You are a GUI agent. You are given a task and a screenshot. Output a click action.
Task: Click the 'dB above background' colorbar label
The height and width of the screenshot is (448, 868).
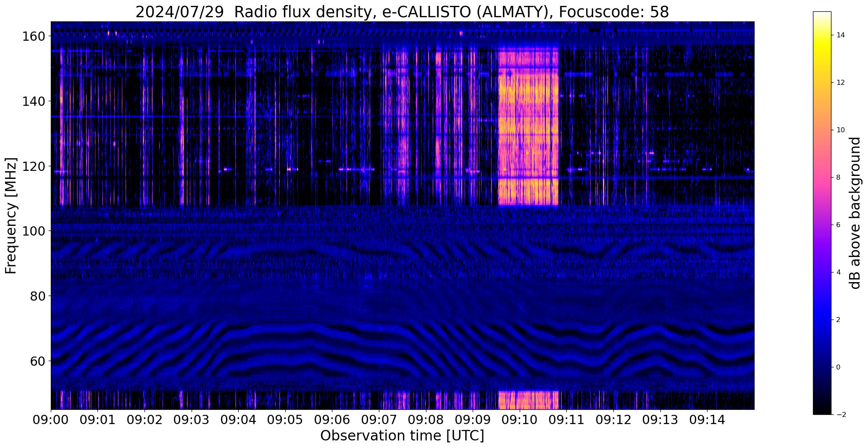click(x=855, y=213)
